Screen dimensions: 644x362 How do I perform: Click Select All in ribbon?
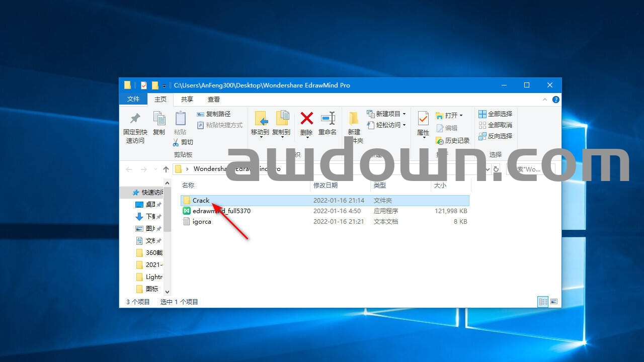[495, 114]
